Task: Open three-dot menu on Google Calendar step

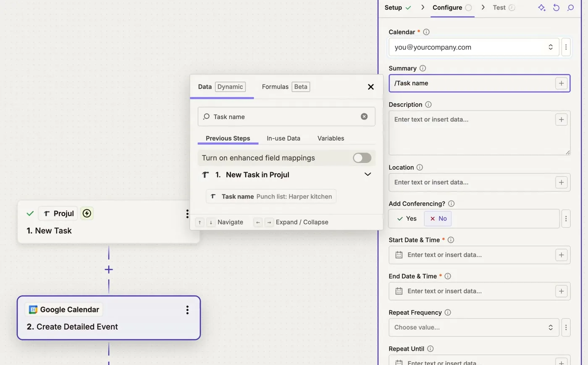Action: (x=187, y=310)
